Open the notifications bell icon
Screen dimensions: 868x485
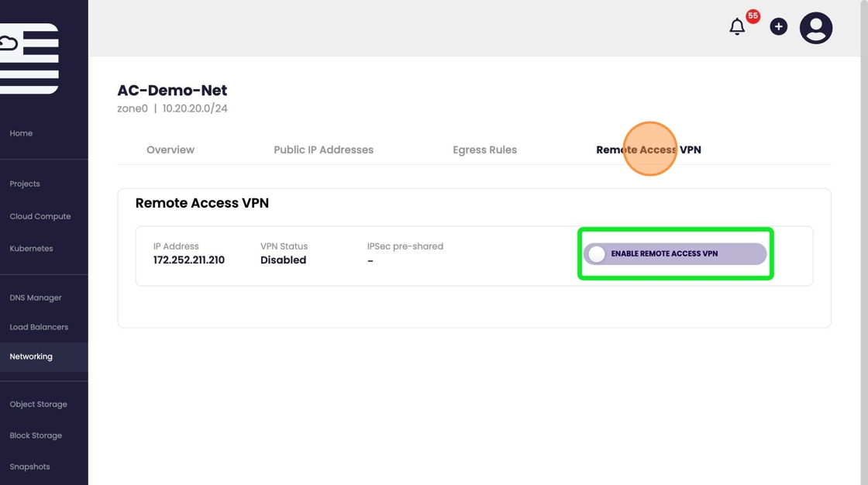coord(737,27)
